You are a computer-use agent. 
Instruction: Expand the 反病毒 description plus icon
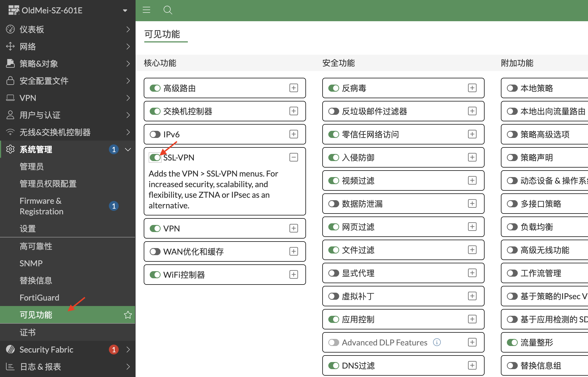point(472,88)
